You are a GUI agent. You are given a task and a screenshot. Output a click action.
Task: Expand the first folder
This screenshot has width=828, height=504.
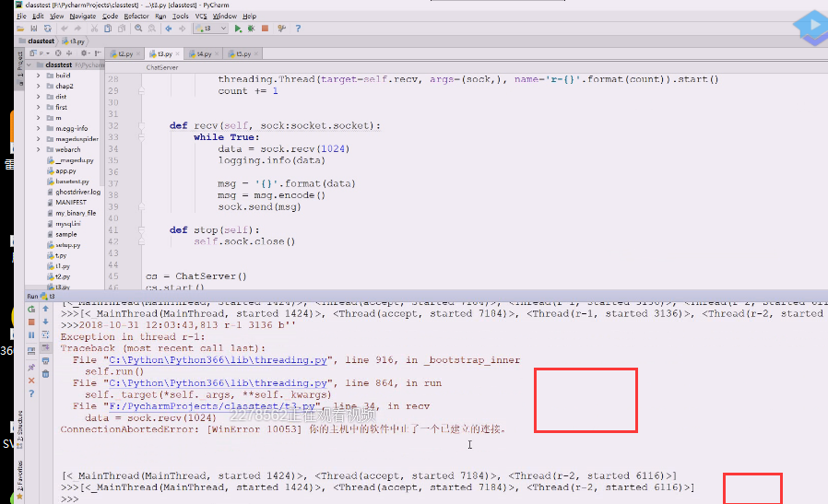pyautogui.click(x=38, y=107)
